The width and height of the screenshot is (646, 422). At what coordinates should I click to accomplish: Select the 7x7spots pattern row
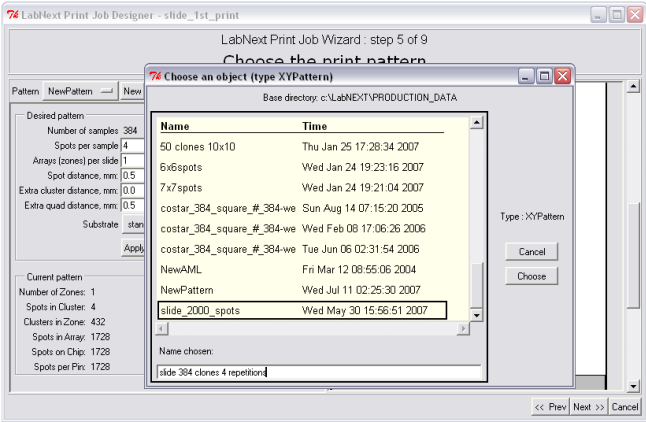[x=302, y=188]
